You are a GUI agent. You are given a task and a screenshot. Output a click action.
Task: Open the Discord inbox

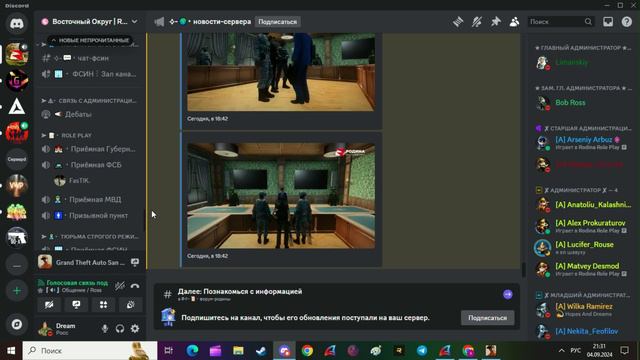click(x=608, y=22)
